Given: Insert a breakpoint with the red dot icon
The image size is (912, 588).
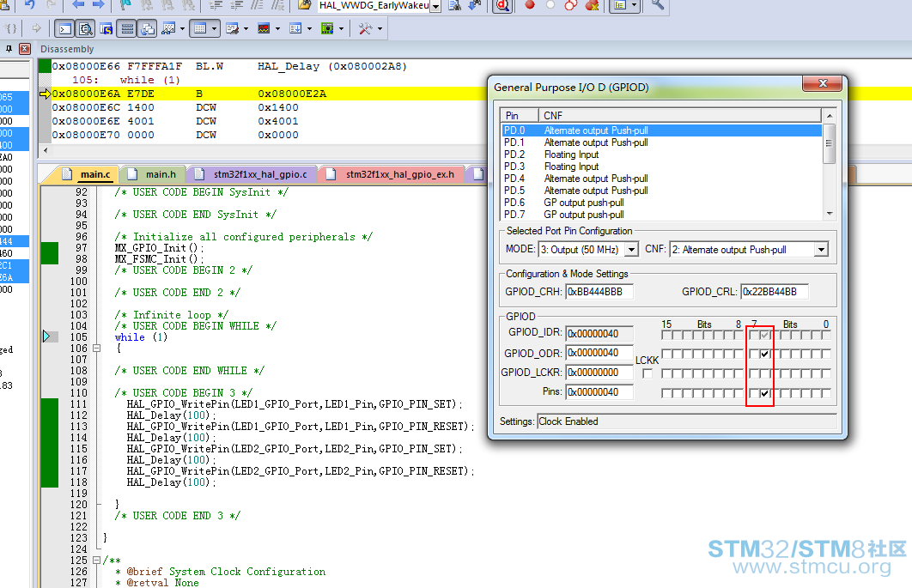Looking at the screenshot, I should pos(530,5).
